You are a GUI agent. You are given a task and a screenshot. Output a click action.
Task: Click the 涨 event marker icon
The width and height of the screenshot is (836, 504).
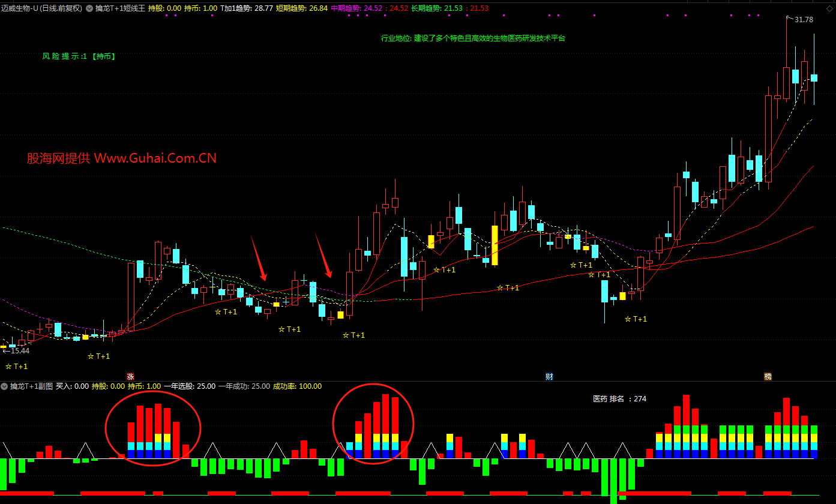click(x=130, y=376)
